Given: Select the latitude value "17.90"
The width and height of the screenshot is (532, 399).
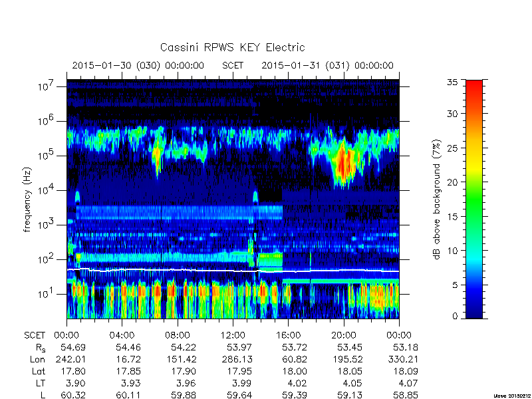Looking at the screenshot, I should coord(184,371).
